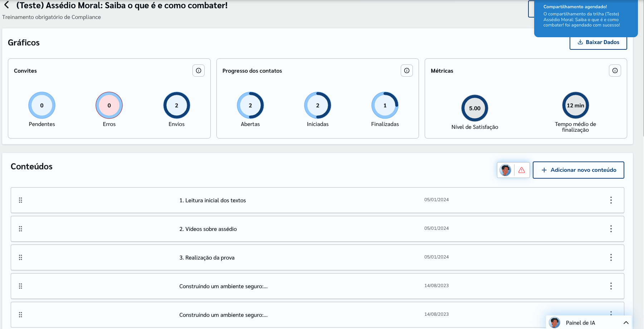Click the Finalizadas label

pos(385,124)
